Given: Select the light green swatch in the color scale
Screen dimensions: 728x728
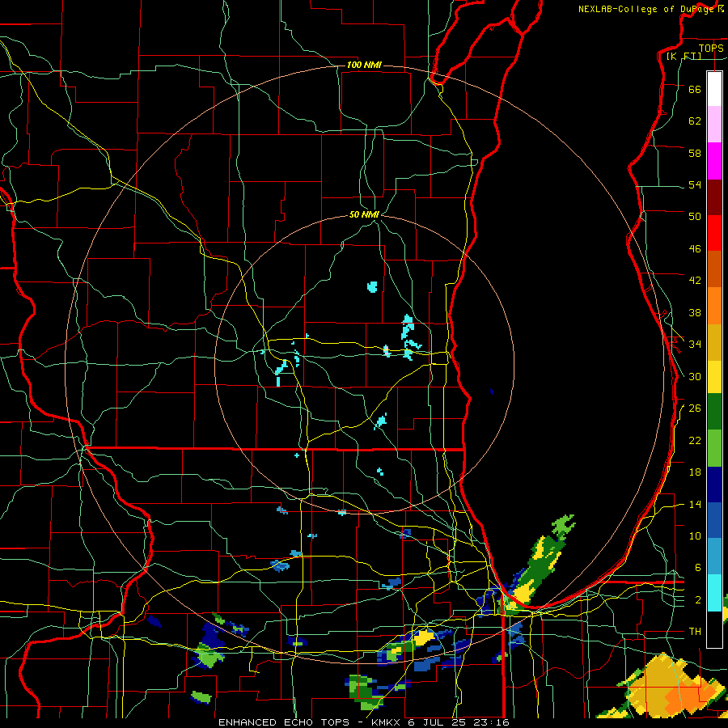Looking at the screenshot, I should [x=714, y=448].
